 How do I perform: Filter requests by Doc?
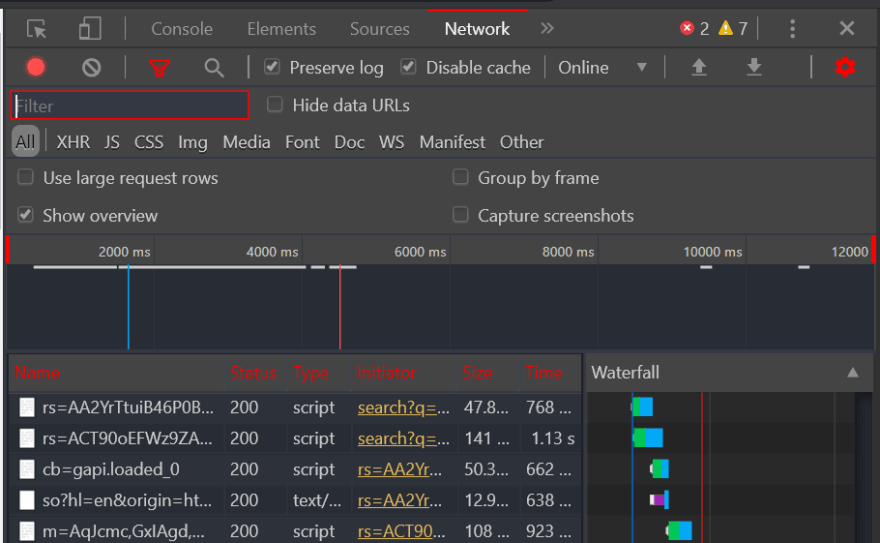click(349, 142)
